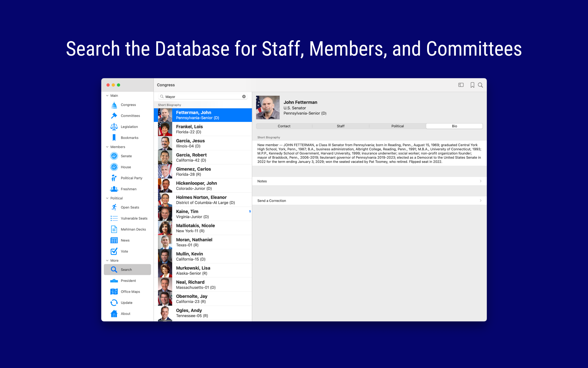Open the Office Maps icon
This screenshot has width=588, height=368.
114,292
